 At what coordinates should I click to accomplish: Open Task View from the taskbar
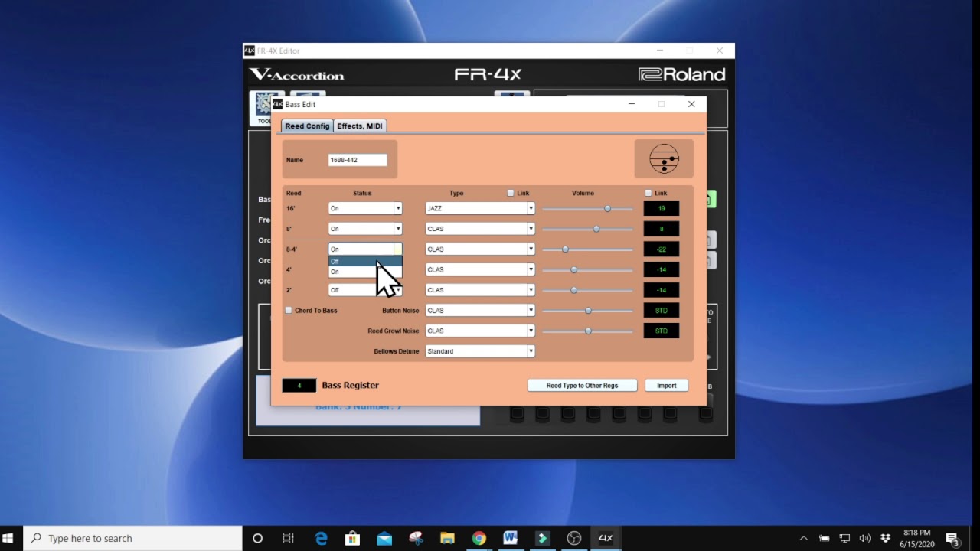pyautogui.click(x=288, y=538)
